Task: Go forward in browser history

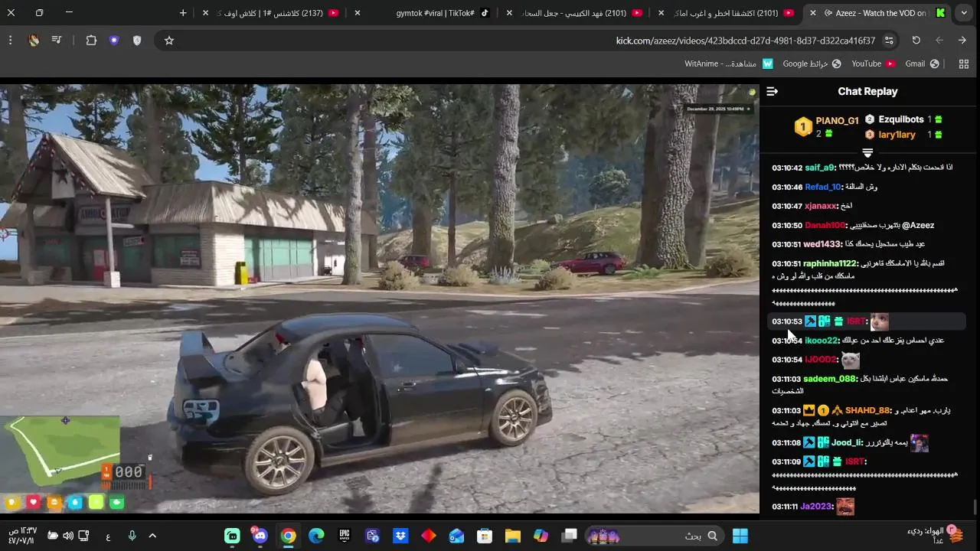Action: [939, 41]
